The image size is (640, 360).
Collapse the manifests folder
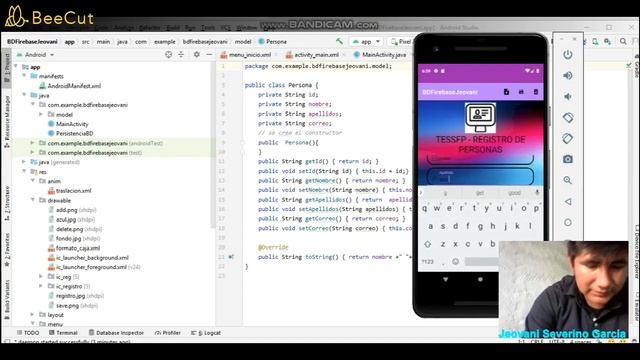click(x=24, y=76)
